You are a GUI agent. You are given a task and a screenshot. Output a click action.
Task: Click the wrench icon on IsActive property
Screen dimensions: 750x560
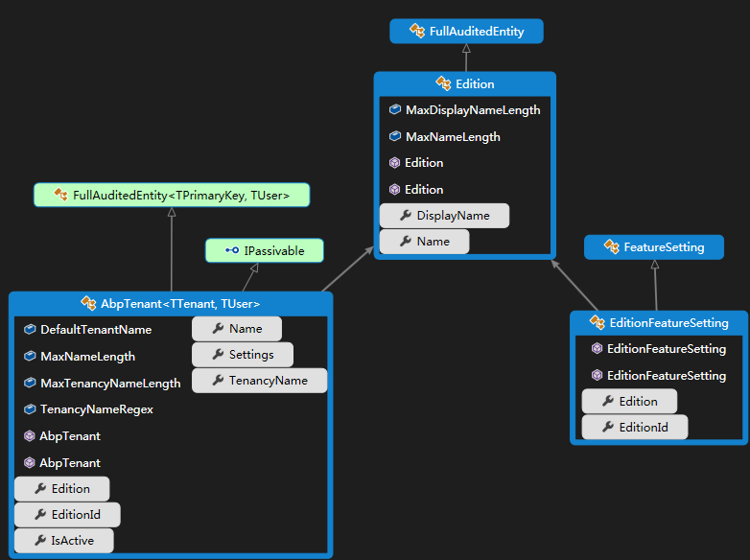[x=40, y=541]
